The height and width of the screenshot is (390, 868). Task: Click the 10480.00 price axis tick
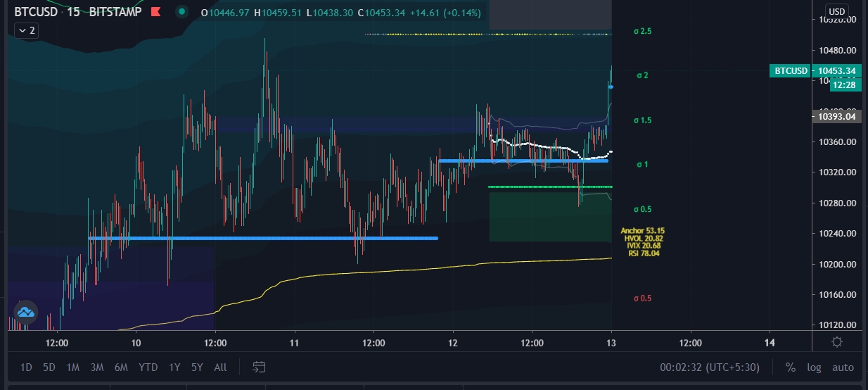[836, 50]
